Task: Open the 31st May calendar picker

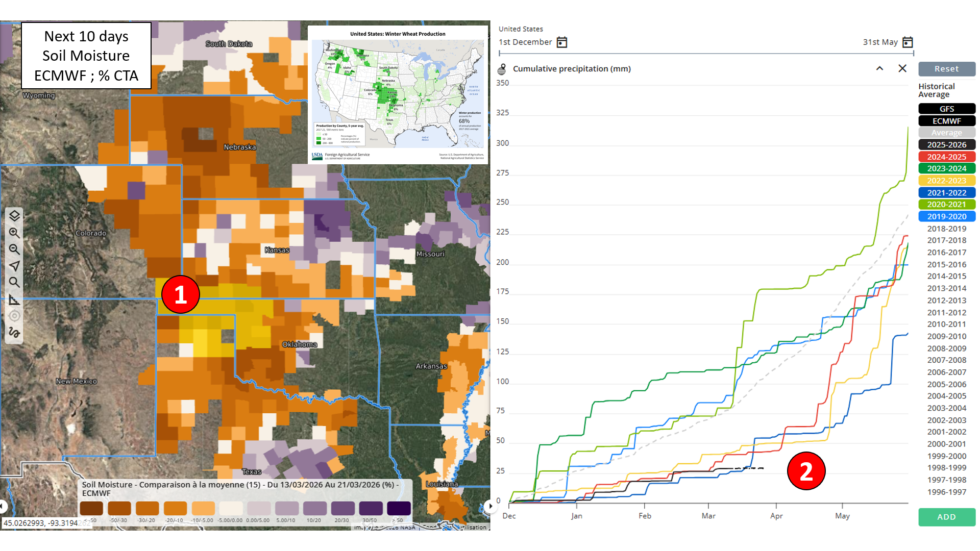Action: pyautogui.click(x=908, y=42)
